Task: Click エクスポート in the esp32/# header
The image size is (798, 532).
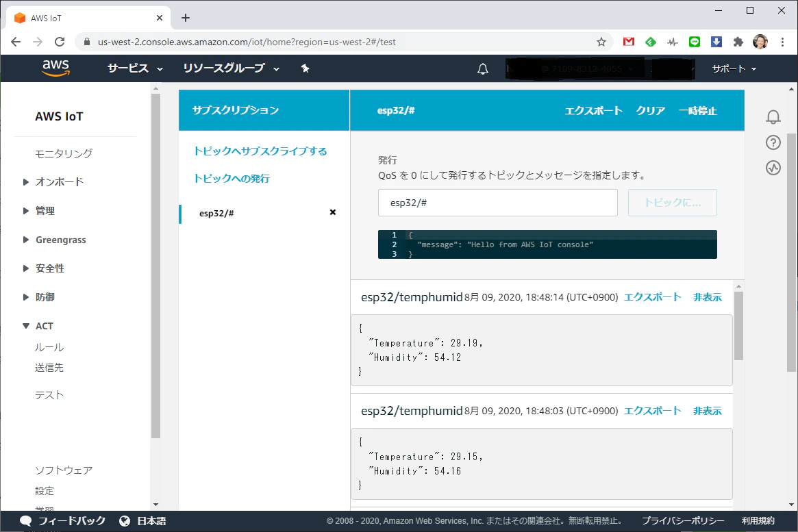Action: pyautogui.click(x=593, y=110)
